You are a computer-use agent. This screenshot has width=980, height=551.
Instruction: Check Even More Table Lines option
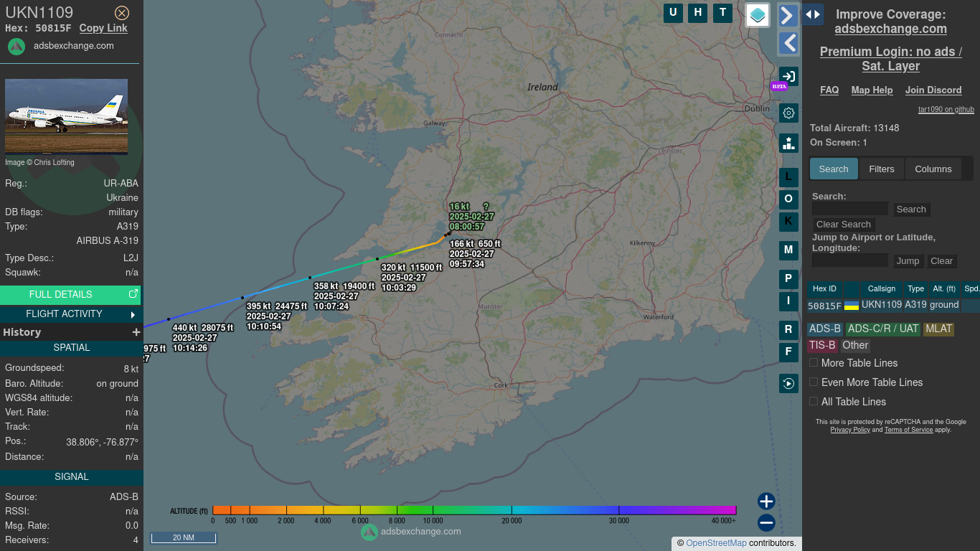click(x=814, y=382)
